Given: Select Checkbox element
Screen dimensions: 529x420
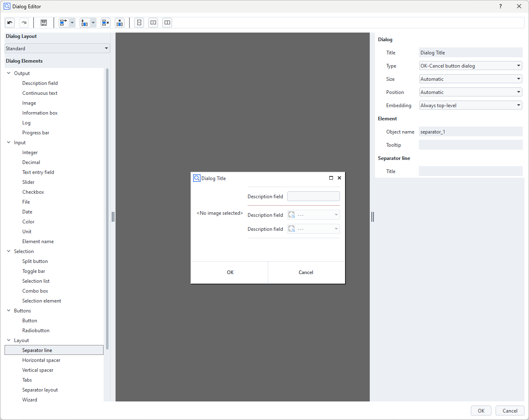Looking at the screenshot, I should point(33,192).
